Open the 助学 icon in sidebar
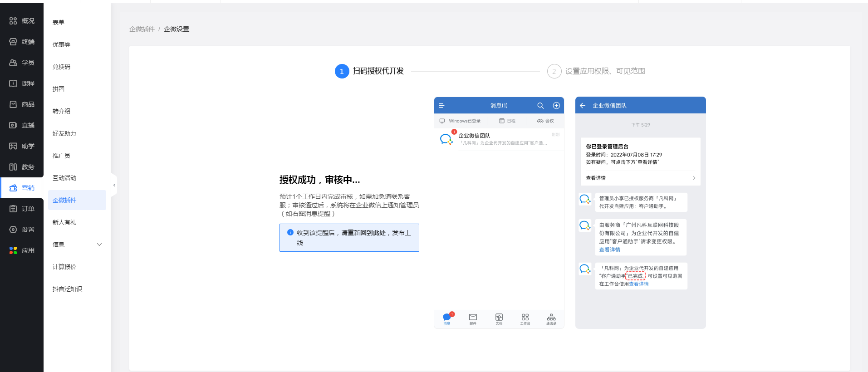868x372 pixels. point(13,146)
